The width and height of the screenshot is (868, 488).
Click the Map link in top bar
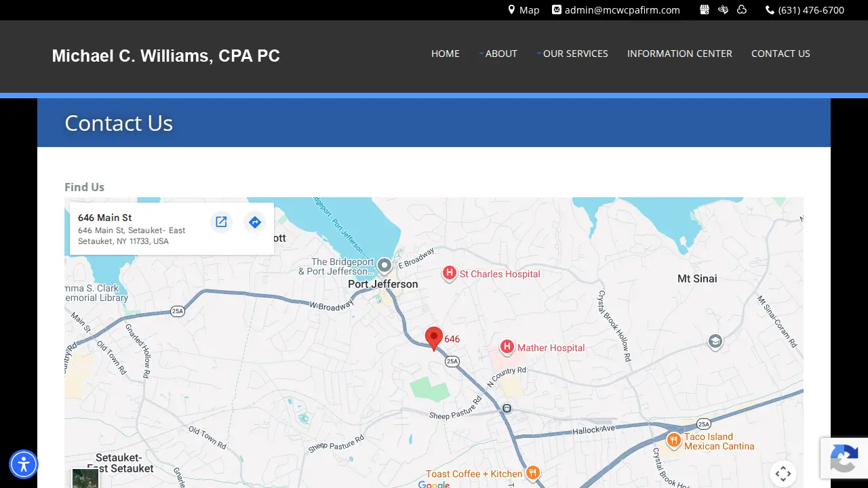tap(530, 10)
